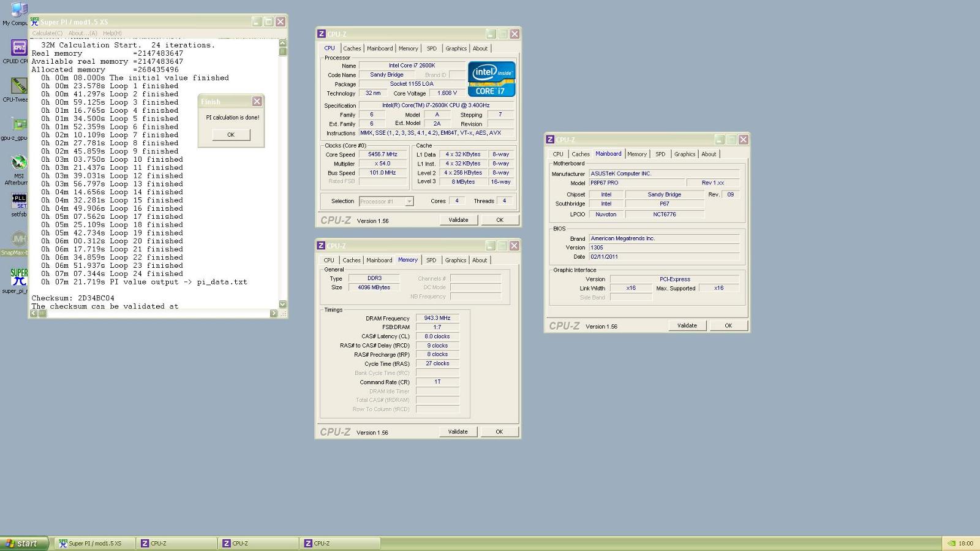
Task: Click the Super PI scrollbar down arrow
Action: (x=282, y=304)
